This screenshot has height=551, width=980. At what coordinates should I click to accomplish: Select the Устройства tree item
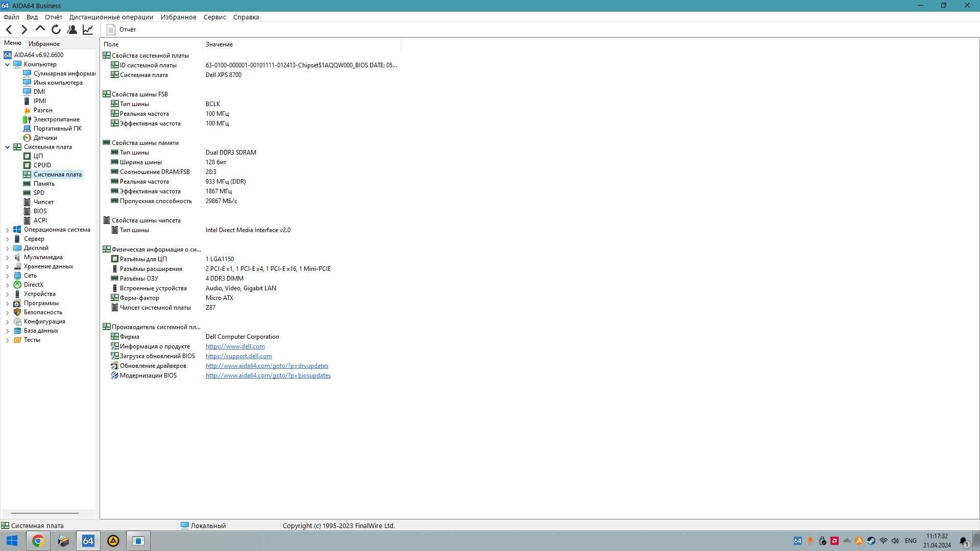tap(40, 294)
